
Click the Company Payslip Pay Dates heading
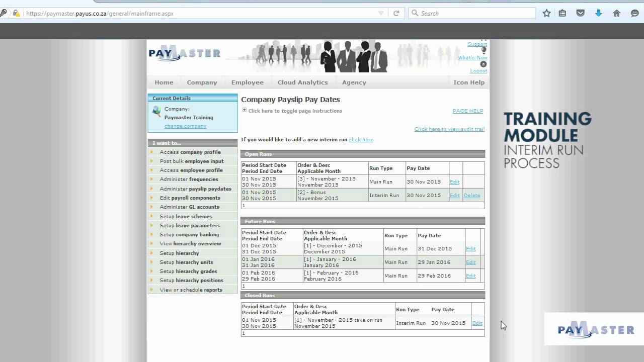tap(290, 100)
